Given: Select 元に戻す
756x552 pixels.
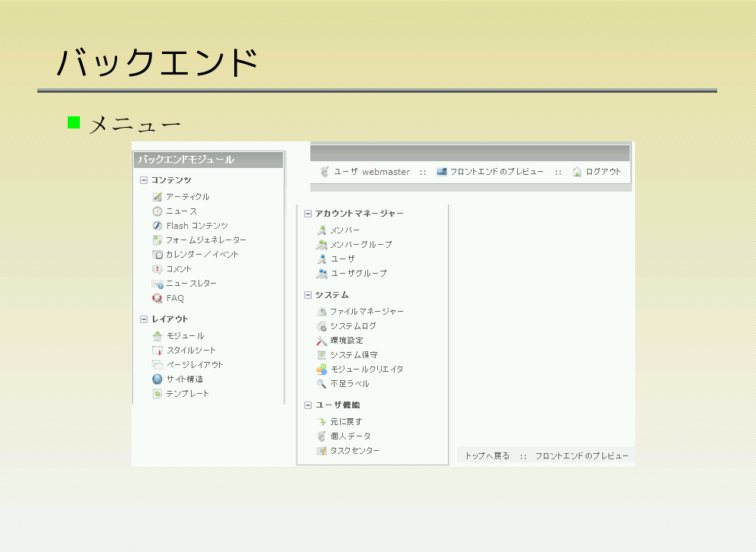Looking at the screenshot, I should click(x=346, y=422).
